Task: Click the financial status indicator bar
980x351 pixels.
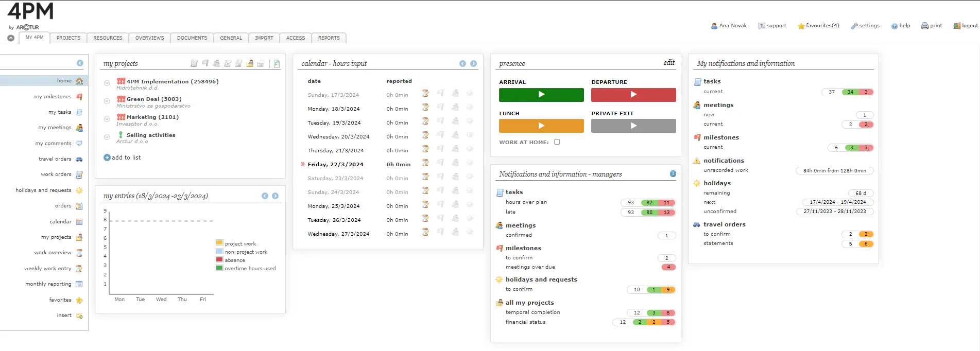Action: point(644,322)
